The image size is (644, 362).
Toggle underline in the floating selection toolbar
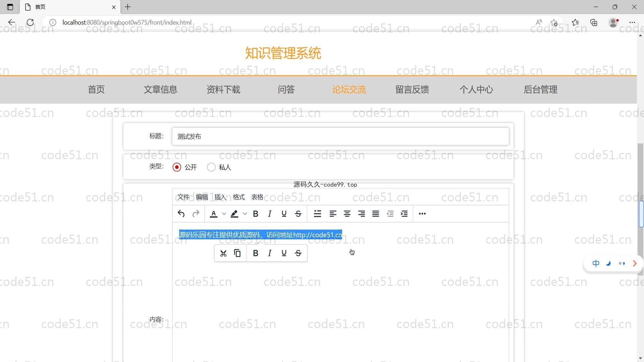[x=284, y=253]
